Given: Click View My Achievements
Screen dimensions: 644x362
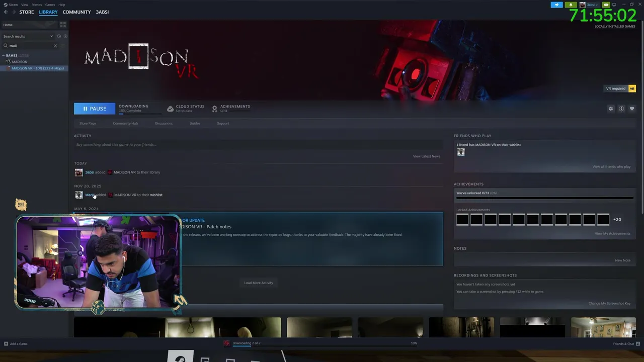Looking at the screenshot, I should click(x=612, y=233).
